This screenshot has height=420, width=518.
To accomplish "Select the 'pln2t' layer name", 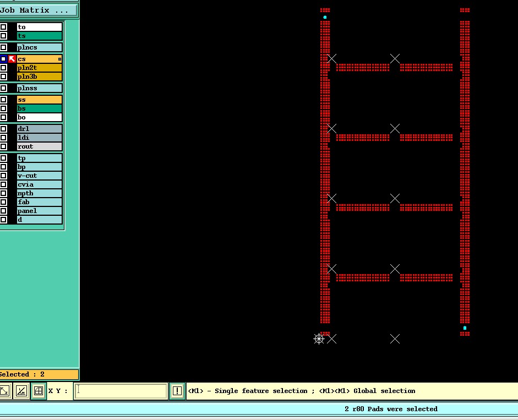I will point(39,68).
